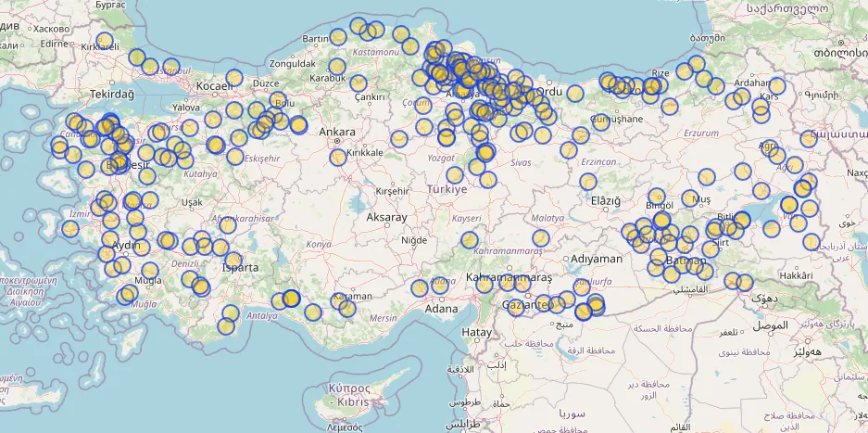Click the marker next to Kocaeli
868x433 pixels.
click(233, 78)
